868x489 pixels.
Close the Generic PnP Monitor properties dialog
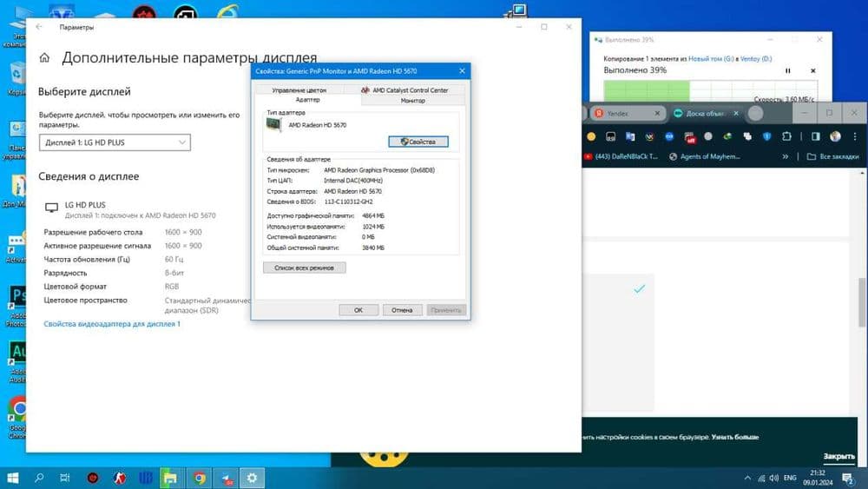point(463,71)
